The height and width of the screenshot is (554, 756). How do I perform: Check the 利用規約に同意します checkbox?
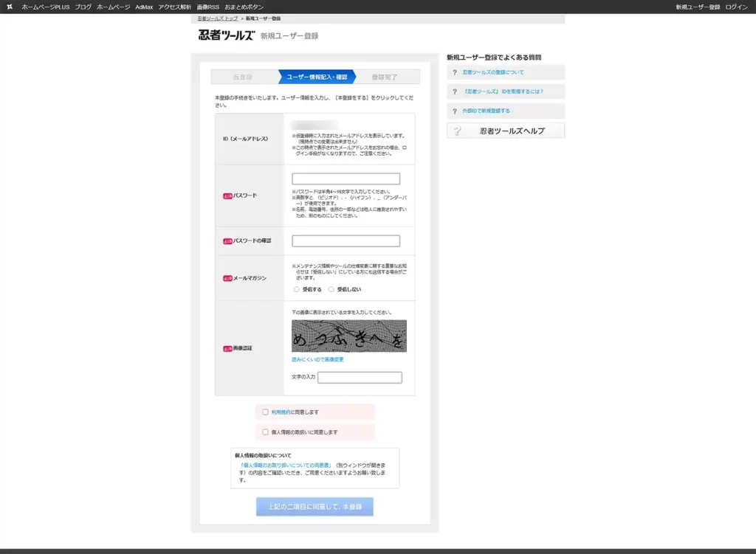[x=265, y=412]
